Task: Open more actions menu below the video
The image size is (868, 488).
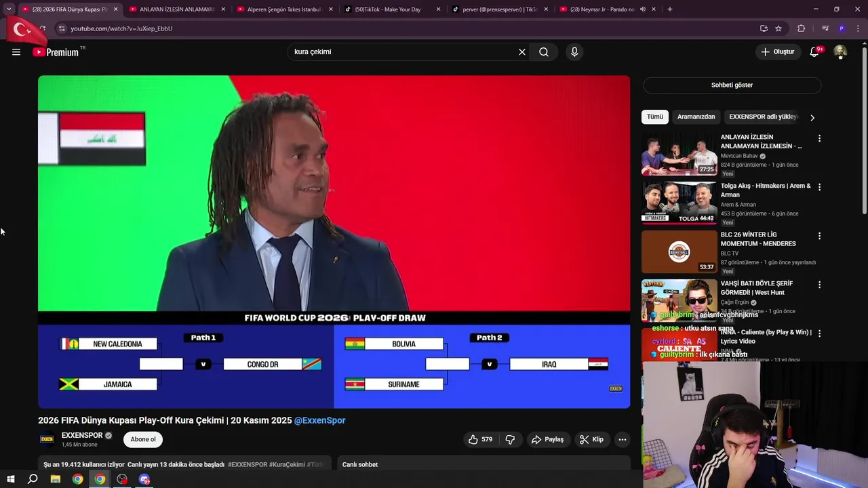Action: 622,439
